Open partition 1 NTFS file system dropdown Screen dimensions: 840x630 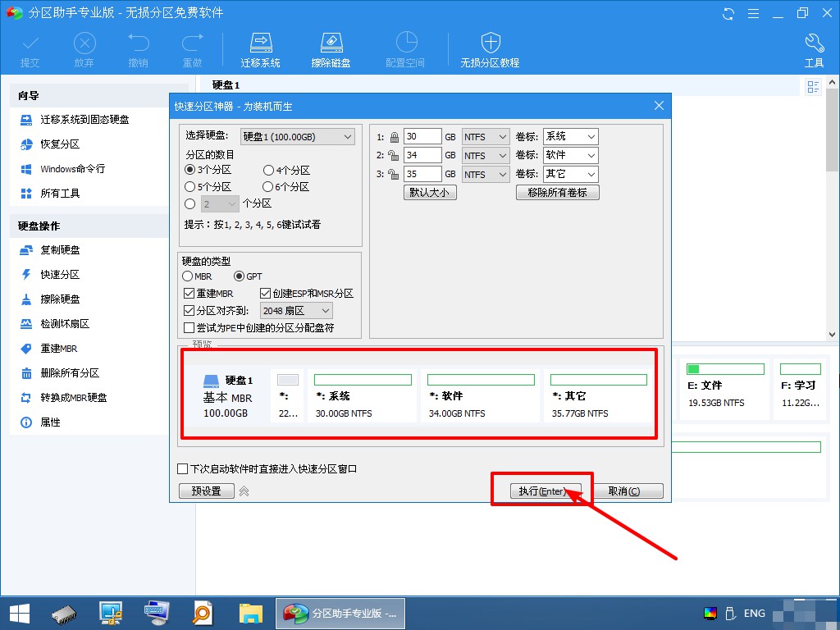(x=486, y=137)
